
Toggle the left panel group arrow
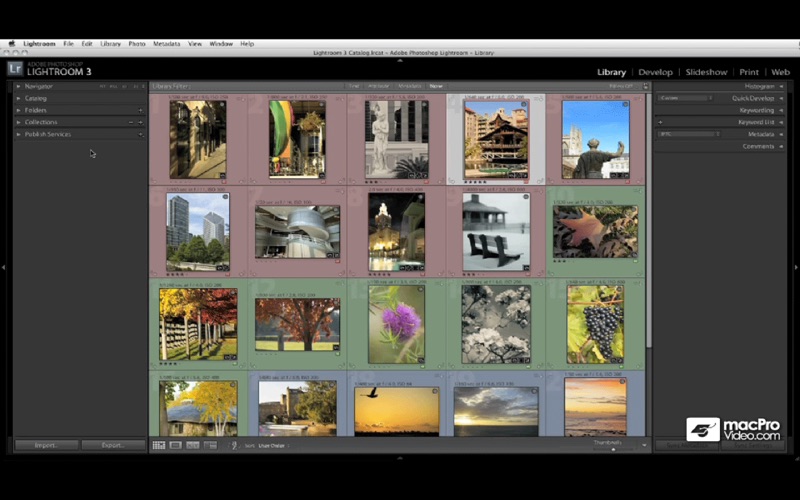tap(4, 267)
